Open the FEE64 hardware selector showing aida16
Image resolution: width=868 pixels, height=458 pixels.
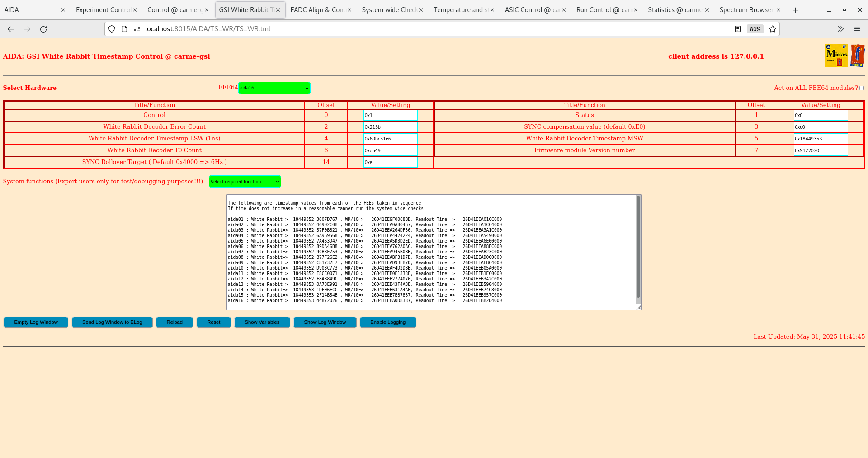coord(274,88)
